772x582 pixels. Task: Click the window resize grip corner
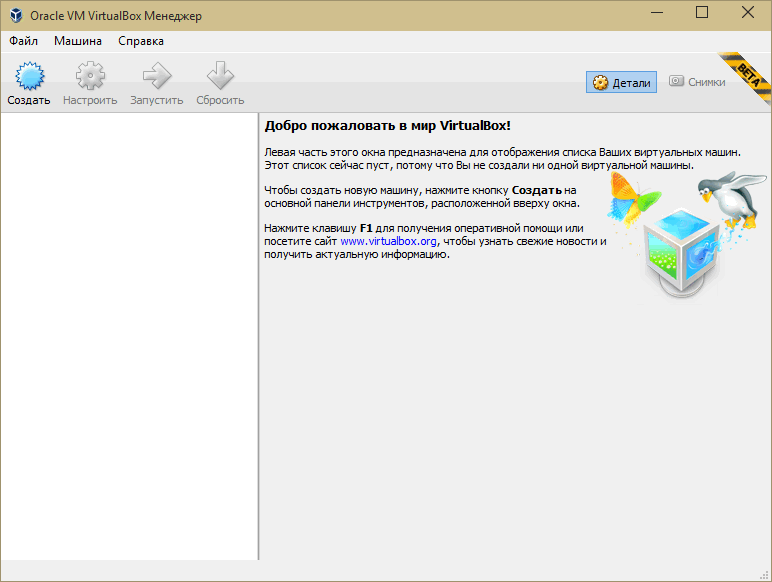point(765,575)
